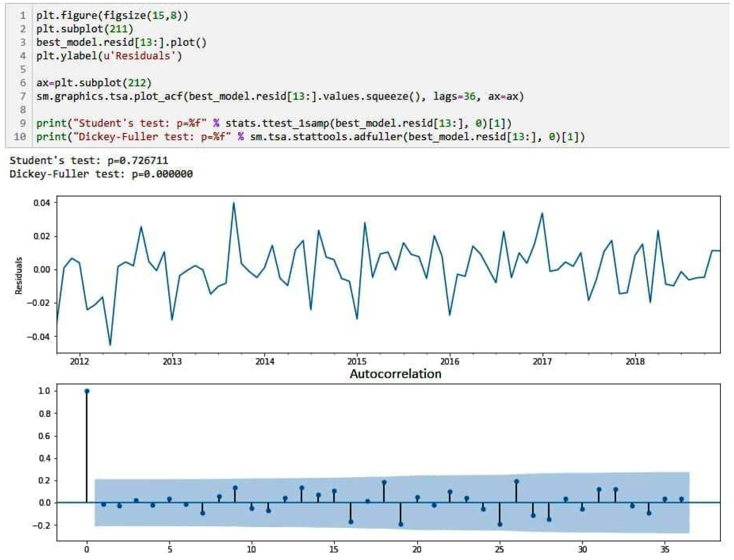The height and width of the screenshot is (560, 734).
Task: Click line number 5 in gutter
Action: [23, 69]
